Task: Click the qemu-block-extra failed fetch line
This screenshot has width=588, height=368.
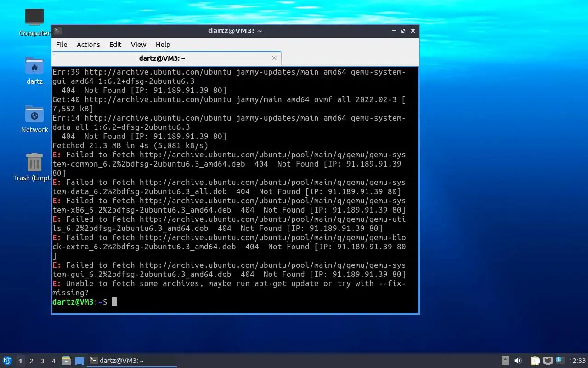Action: pyautogui.click(x=229, y=247)
